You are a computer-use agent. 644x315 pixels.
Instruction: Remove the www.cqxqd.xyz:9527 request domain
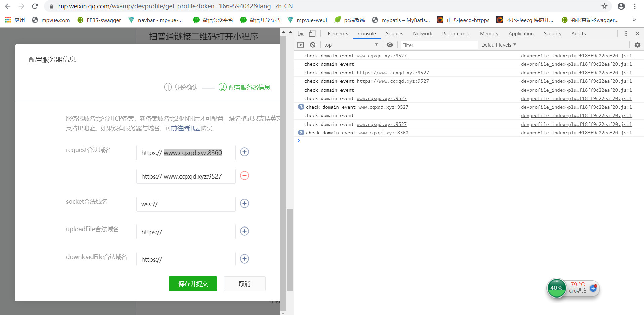(244, 176)
